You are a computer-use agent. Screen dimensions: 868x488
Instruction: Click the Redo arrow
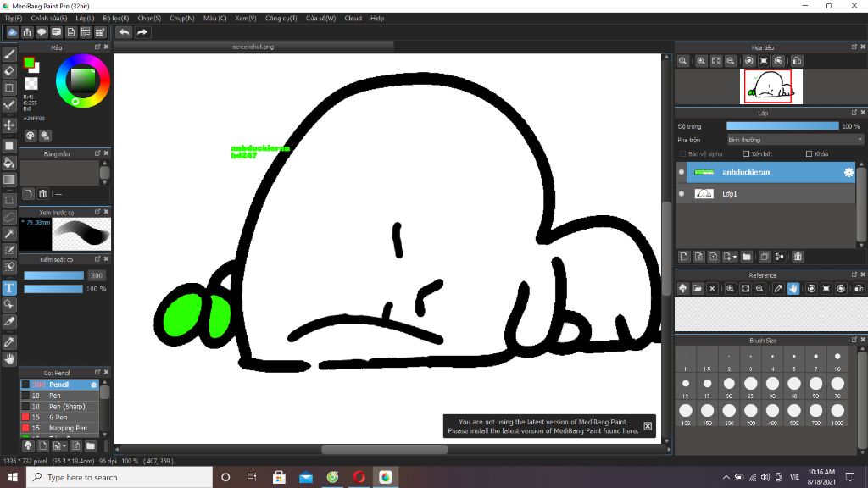click(x=142, y=32)
